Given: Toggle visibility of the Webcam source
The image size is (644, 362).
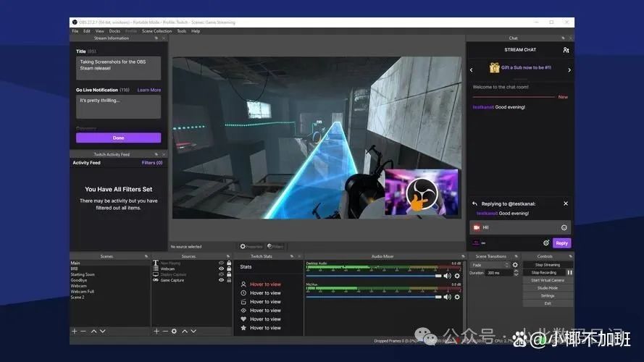Looking at the screenshot, I should click(x=222, y=269).
